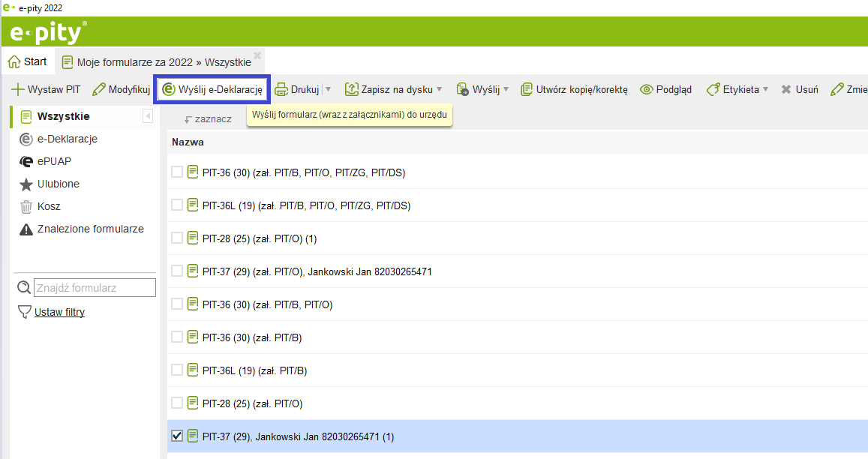The height and width of the screenshot is (459, 868).
Task: Check the first PIT-36 (30) checkbox
Action: tap(177, 172)
